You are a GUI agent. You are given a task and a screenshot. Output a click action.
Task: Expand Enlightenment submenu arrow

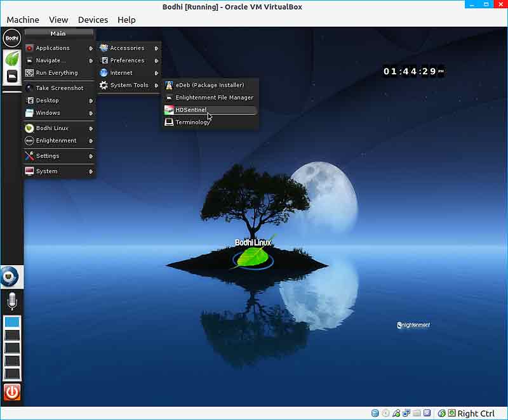(x=91, y=141)
